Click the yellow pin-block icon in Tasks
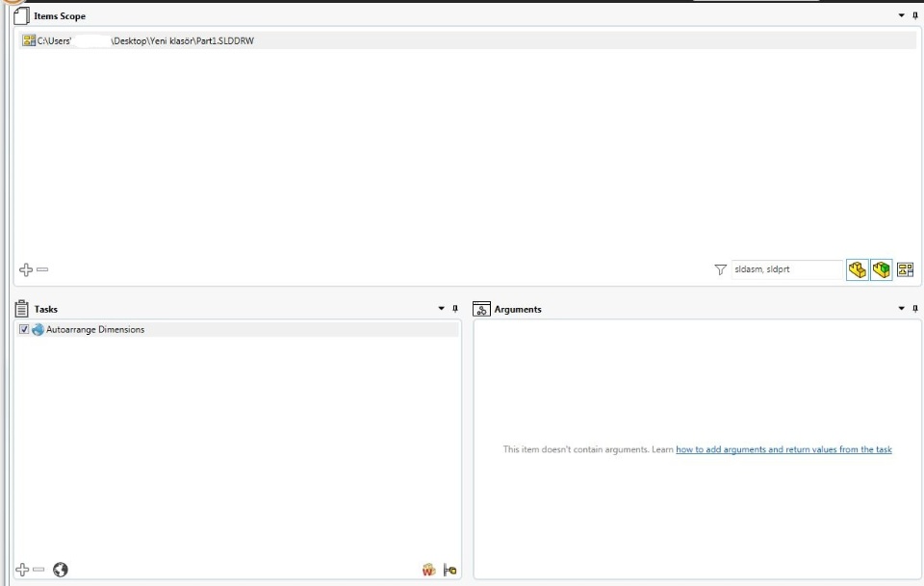This screenshot has width=924, height=586. pos(449,570)
